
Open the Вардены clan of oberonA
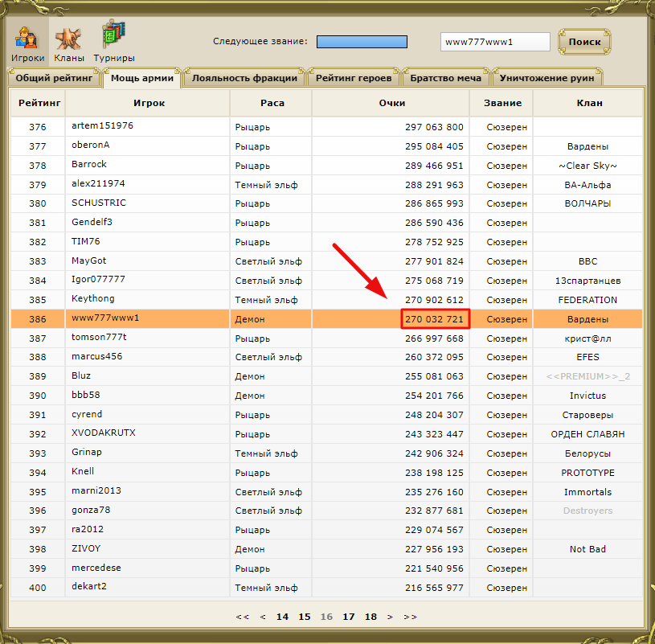point(587,146)
